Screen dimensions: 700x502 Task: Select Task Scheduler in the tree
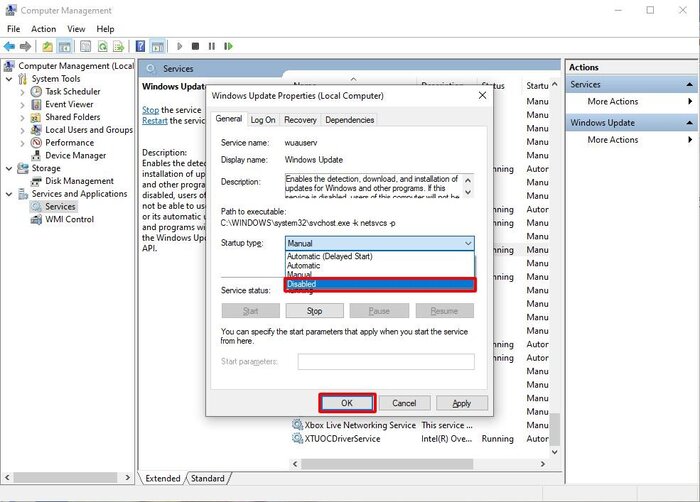point(73,91)
